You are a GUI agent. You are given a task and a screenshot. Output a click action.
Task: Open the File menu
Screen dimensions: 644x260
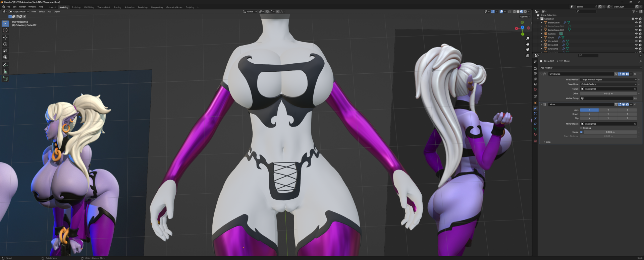[x=8, y=7]
